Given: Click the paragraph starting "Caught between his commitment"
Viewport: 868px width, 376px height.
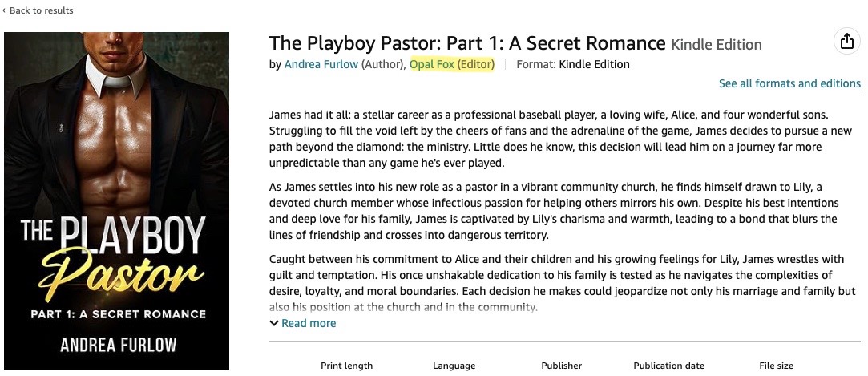Looking at the screenshot, I should 561,282.
